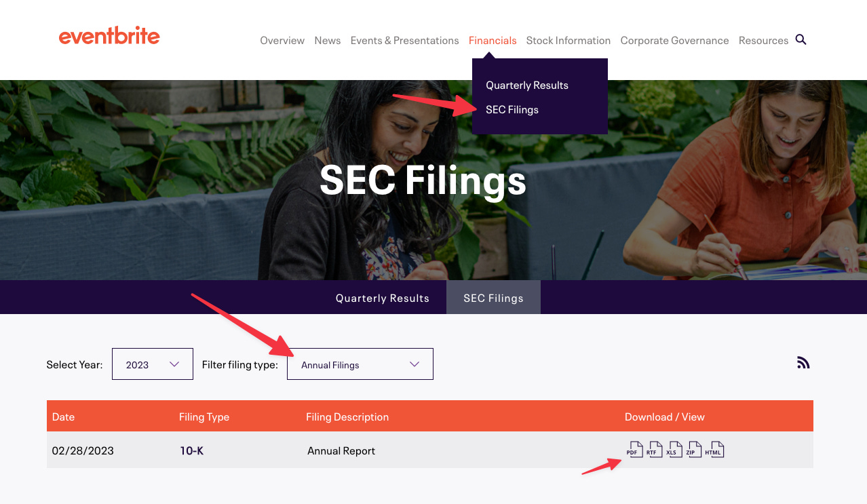Screen dimensions: 867x504
Task: Go to the News page
Action: pos(327,40)
